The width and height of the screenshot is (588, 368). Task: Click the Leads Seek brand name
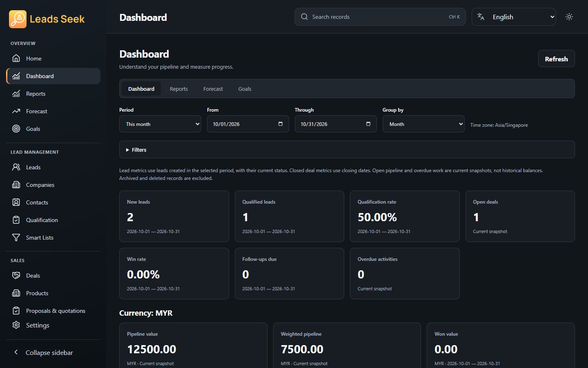(57, 19)
